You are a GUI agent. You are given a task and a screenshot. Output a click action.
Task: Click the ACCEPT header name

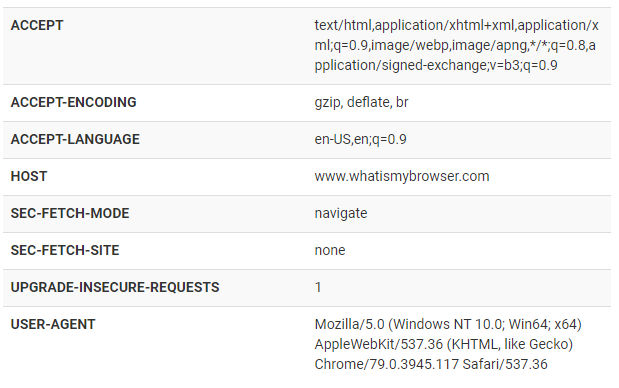tap(37, 25)
